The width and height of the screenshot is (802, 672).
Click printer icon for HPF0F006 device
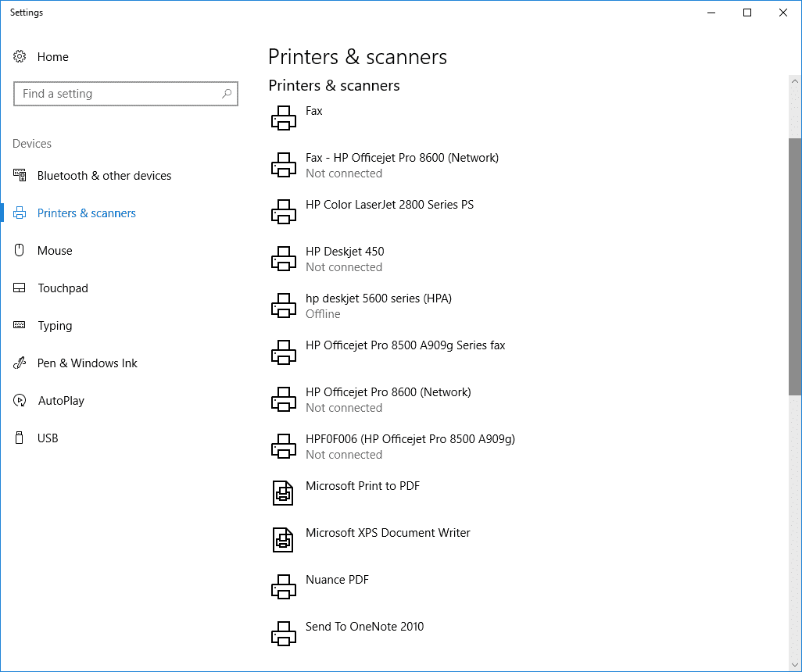coord(284,446)
